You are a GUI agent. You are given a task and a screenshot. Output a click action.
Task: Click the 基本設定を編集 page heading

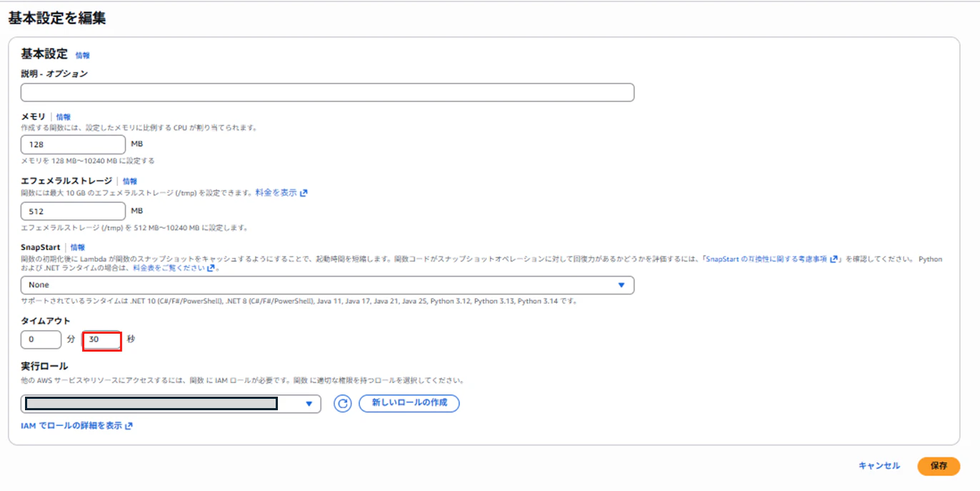pyautogui.click(x=57, y=19)
